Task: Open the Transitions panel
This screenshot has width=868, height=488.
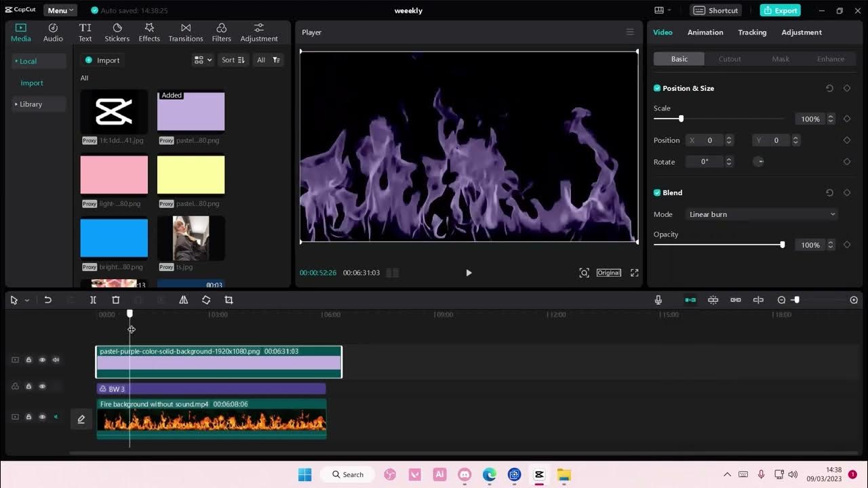Action: (x=186, y=32)
